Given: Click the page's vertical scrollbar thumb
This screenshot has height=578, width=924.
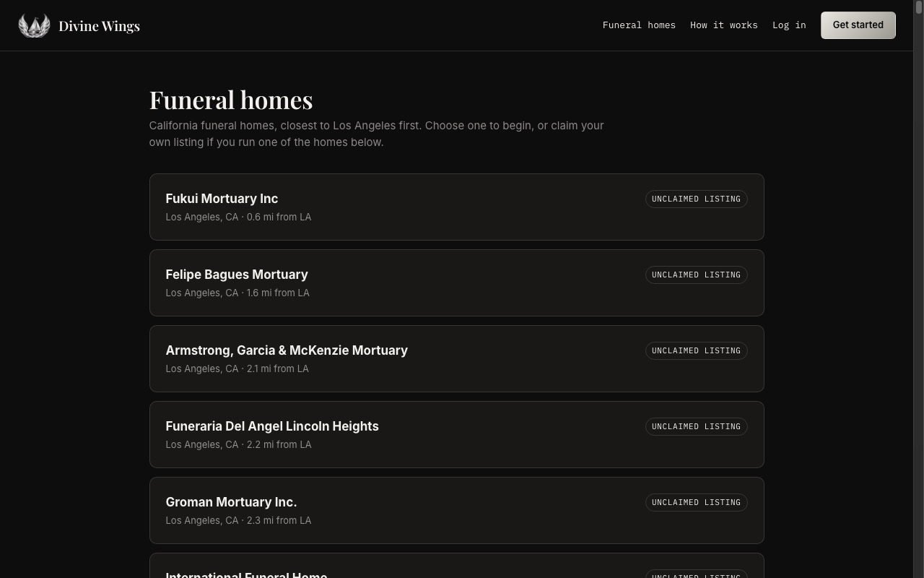Looking at the screenshot, I should point(919,7).
